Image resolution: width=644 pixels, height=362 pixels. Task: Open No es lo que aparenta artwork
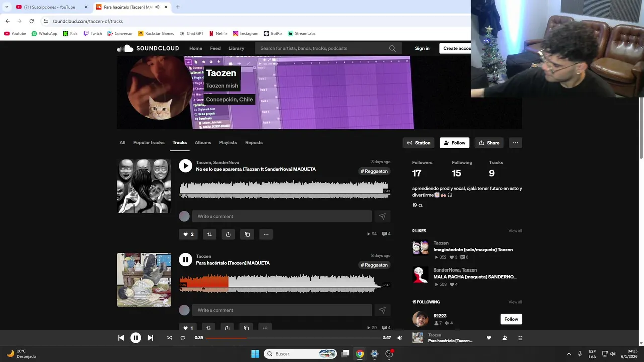[x=144, y=186]
